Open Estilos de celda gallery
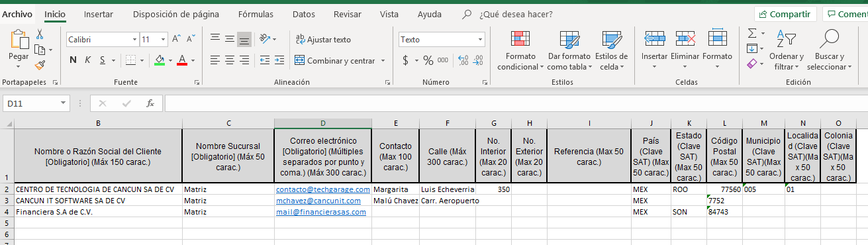Screen dimensions: 868x245 tap(611, 50)
